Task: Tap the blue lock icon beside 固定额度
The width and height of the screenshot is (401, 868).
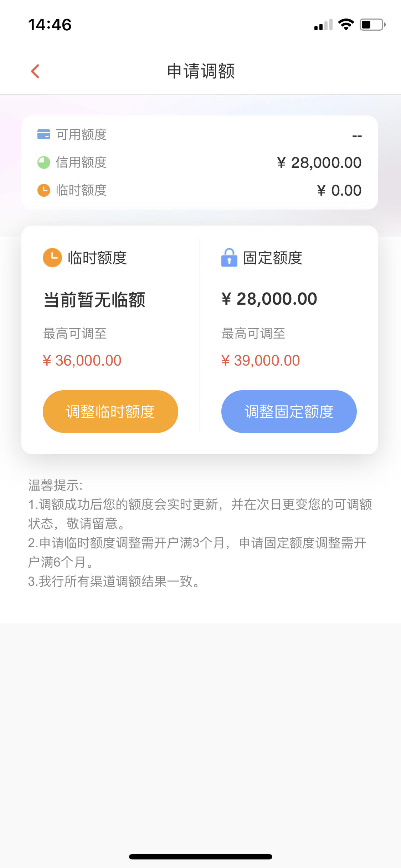Action: pos(229,257)
